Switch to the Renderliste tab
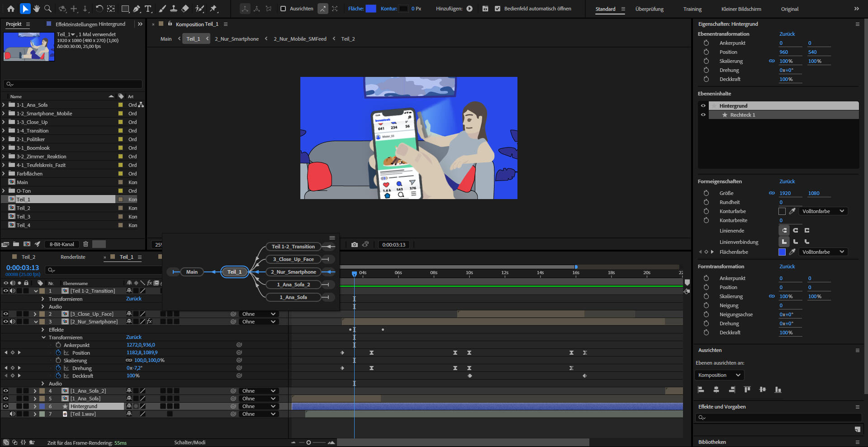Viewport: 868px width, 447px height. 73,257
